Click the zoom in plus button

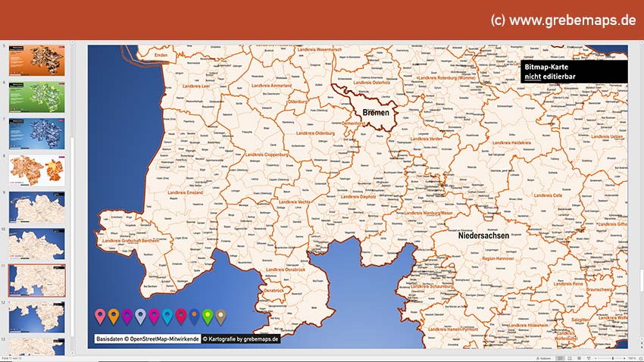pos(624,358)
